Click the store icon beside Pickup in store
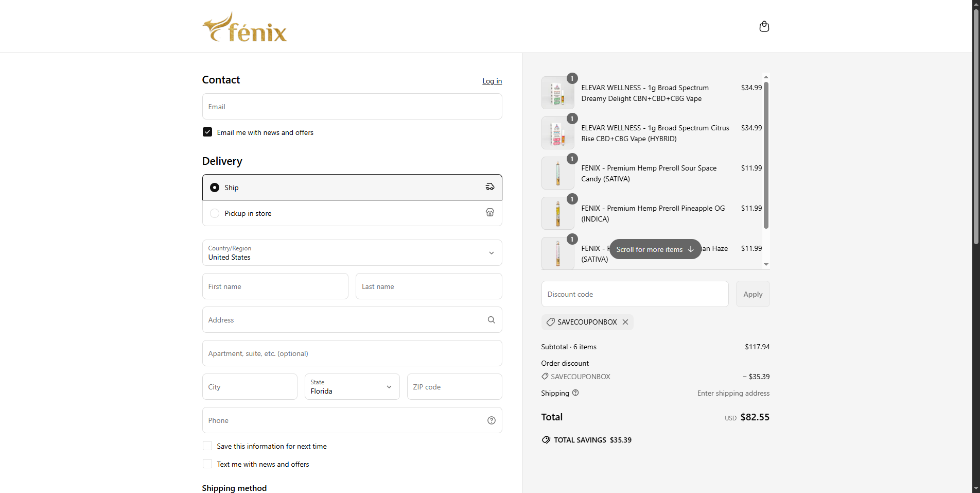980x493 pixels. click(x=490, y=213)
